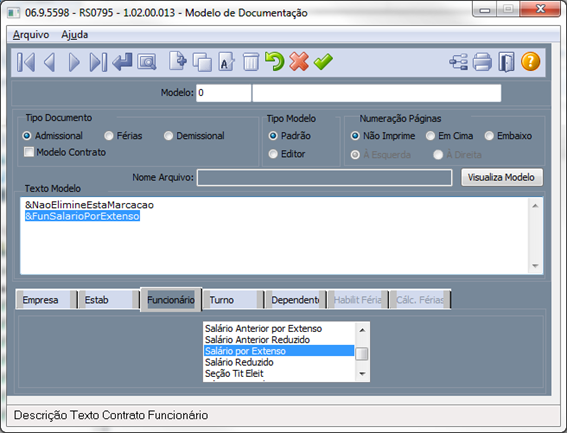
Task: Select Demissional document type
Action: [x=194, y=136]
